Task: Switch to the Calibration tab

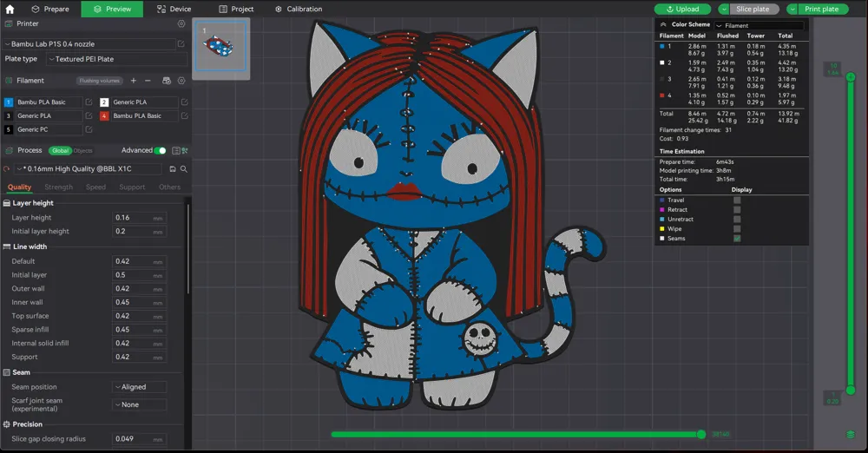Action: point(299,9)
